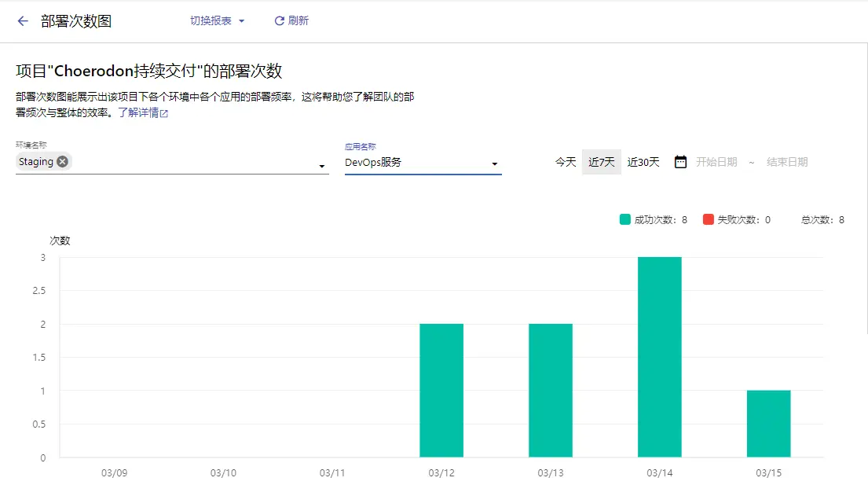Open the calendar date picker icon
Image resolution: width=868 pixels, height=496 pixels.
point(680,162)
